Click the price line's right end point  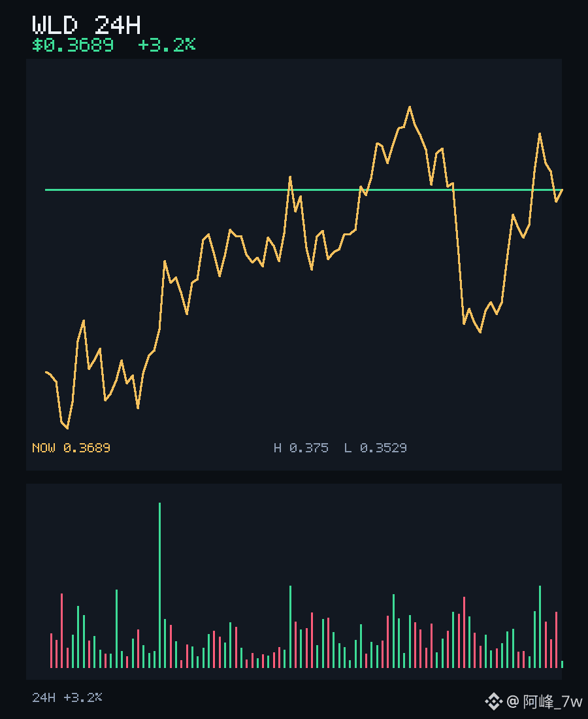pyautogui.click(x=561, y=190)
